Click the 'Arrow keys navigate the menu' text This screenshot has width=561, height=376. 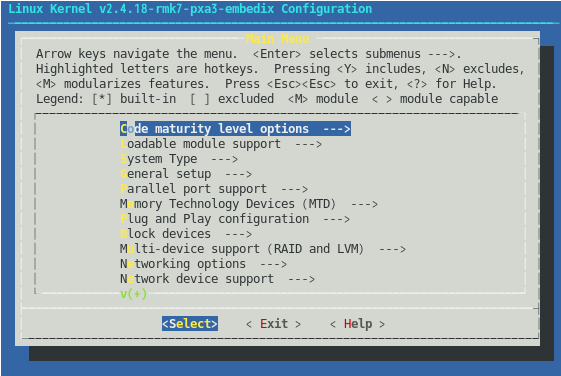click(x=137, y=54)
